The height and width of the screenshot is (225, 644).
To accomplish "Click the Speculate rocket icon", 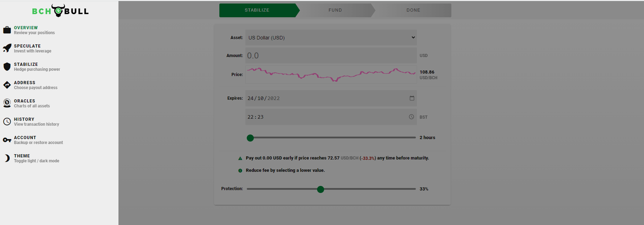I will coord(7,48).
